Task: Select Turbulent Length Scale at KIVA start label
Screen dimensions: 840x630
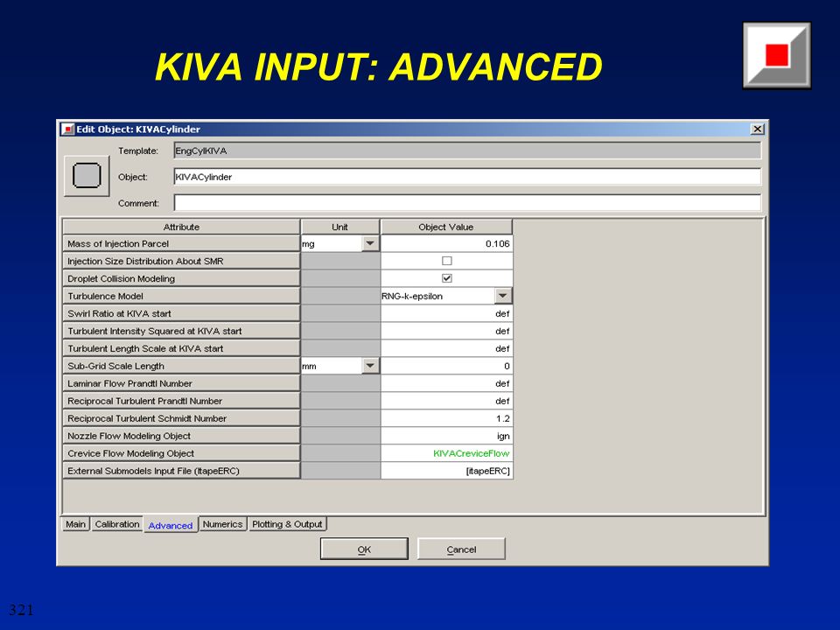Action: click(x=181, y=348)
